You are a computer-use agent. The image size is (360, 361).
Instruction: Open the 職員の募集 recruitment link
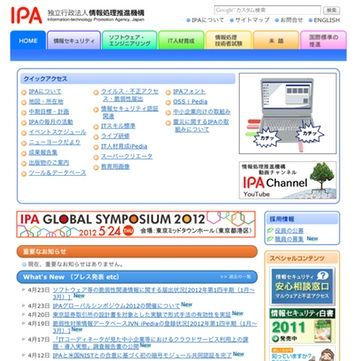pyautogui.click(x=289, y=239)
